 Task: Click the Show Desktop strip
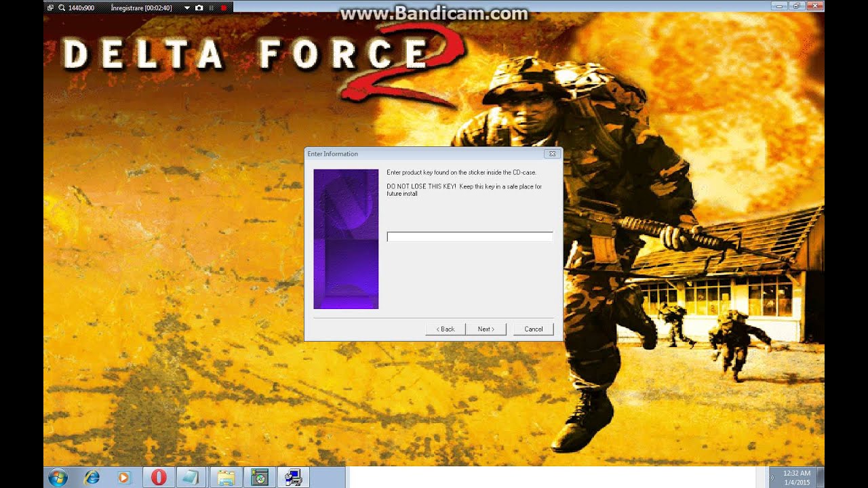821,477
